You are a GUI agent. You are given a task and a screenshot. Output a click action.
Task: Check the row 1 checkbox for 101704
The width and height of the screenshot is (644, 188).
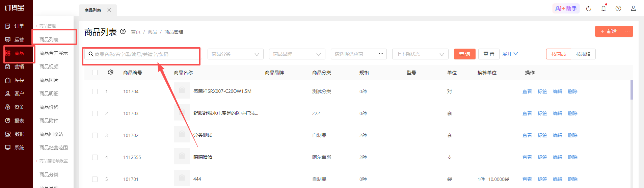click(95, 91)
